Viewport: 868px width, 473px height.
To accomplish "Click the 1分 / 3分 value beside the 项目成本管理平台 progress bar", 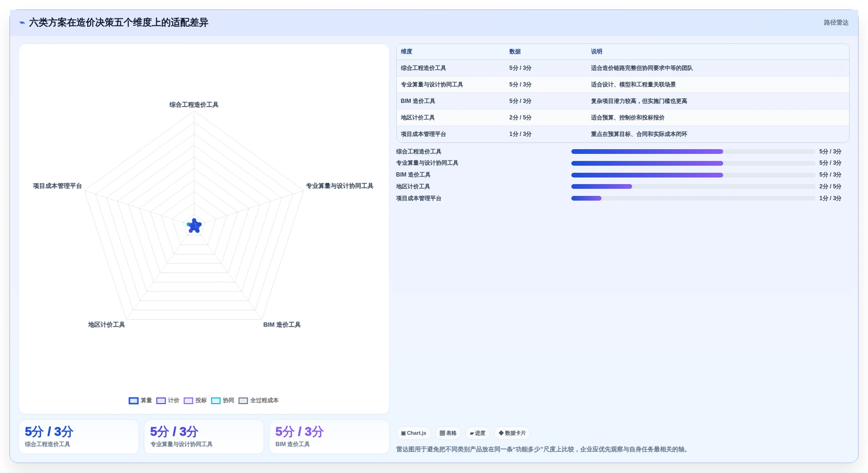I will tap(830, 198).
